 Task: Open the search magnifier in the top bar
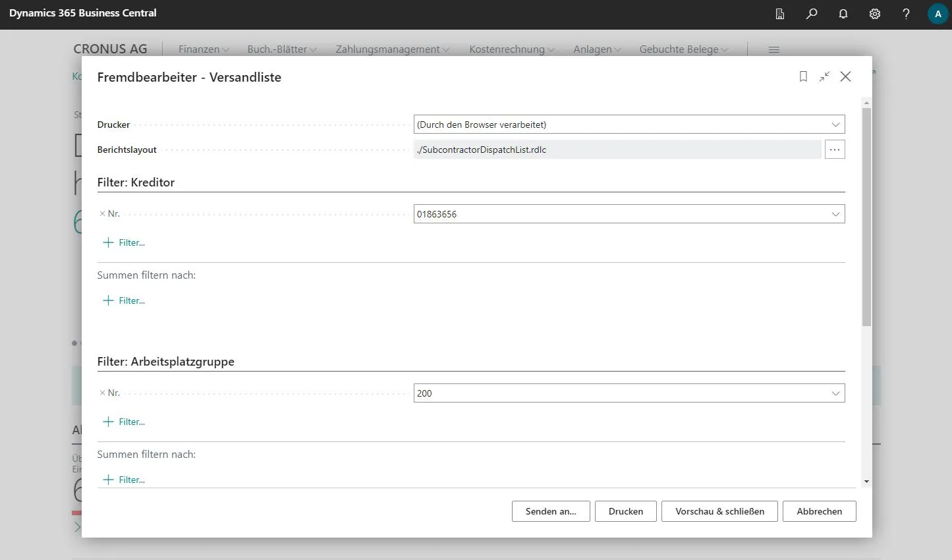[812, 14]
